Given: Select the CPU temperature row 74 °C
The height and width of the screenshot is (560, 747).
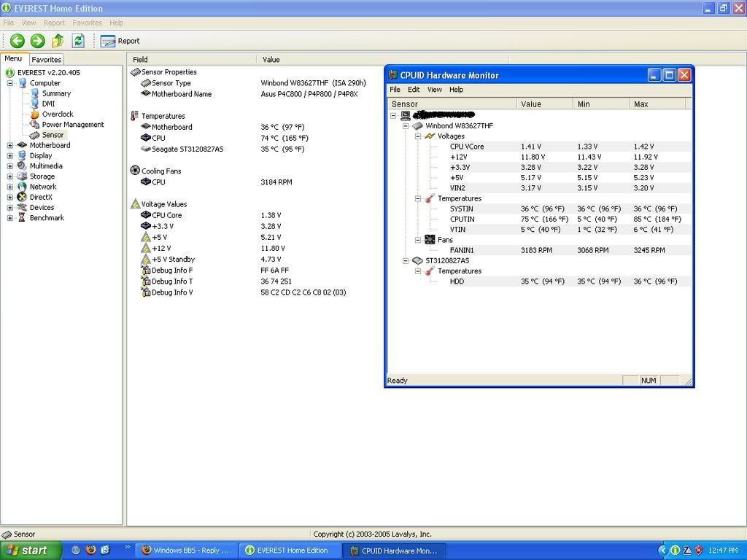Looking at the screenshot, I should 224,138.
